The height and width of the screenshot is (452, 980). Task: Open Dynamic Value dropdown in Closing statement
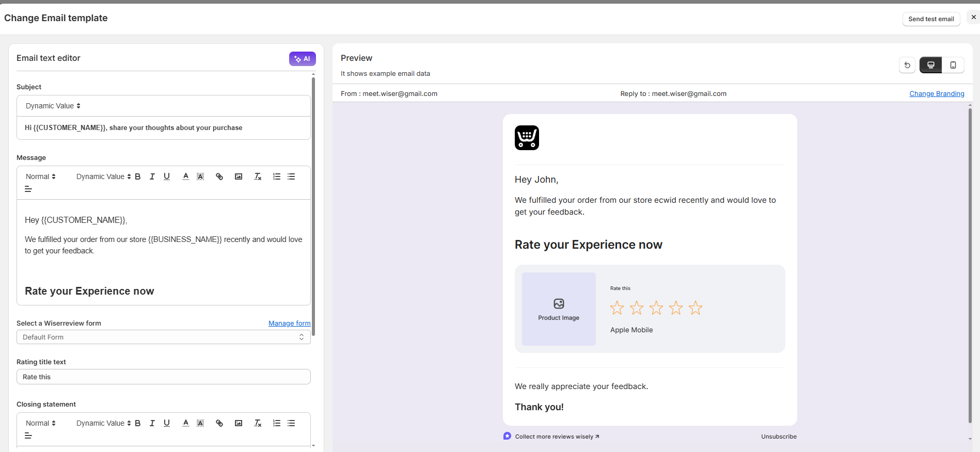pyautogui.click(x=103, y=423)
